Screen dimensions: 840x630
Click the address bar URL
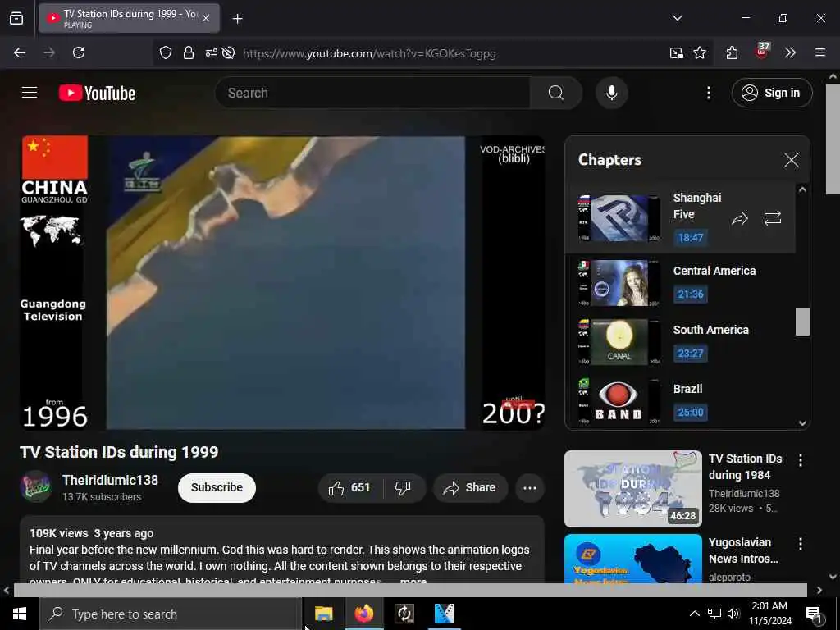pyautogui.click(x=369, y=53)
